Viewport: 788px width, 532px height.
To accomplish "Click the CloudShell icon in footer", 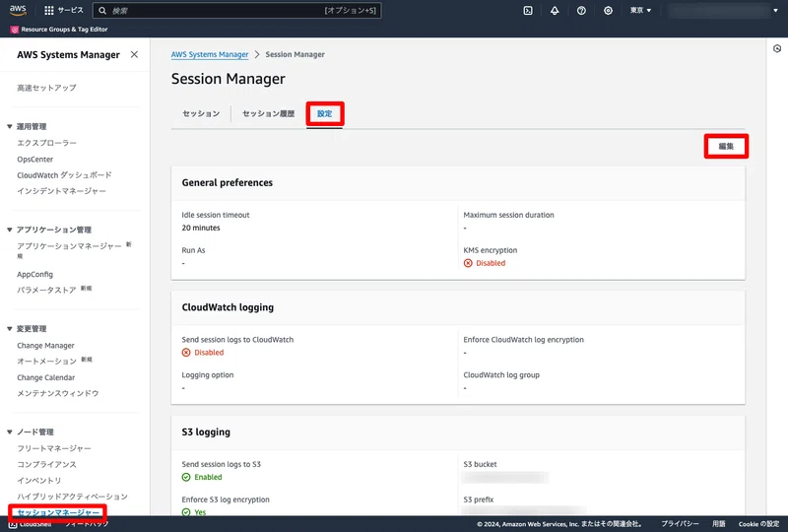I will (x=13, y=524).
